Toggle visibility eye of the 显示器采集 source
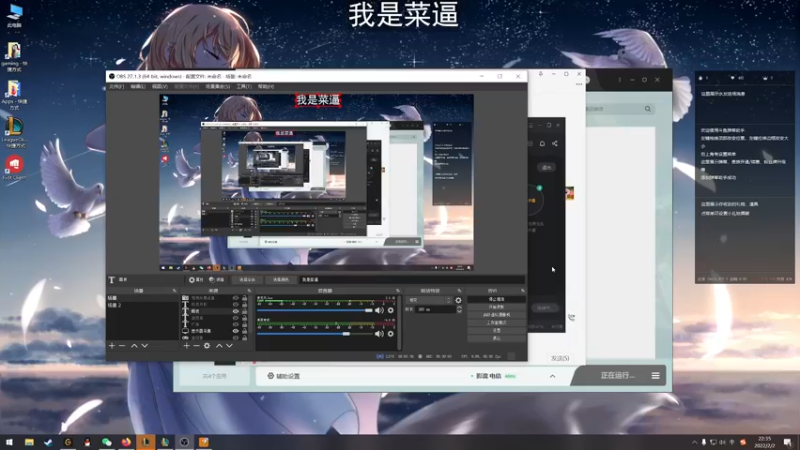The height and width of the screenshot is (450, 800). [236, 331]
